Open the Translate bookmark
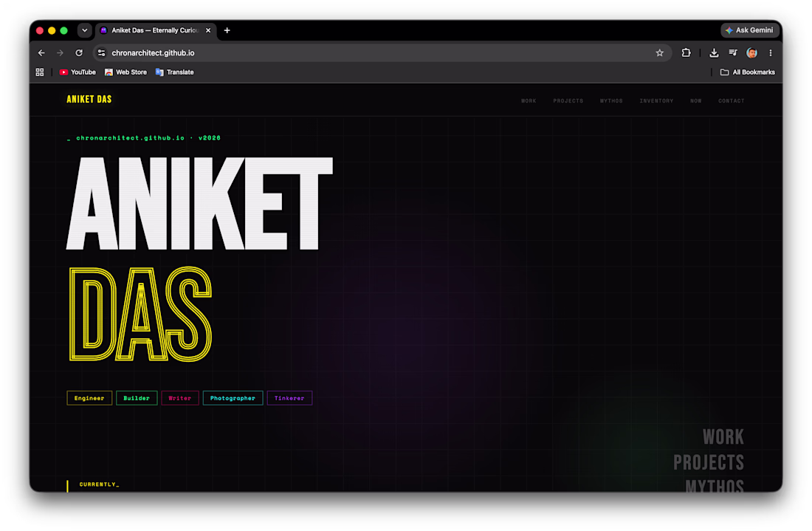The image size is (812, 531). (x=174, y=72)
